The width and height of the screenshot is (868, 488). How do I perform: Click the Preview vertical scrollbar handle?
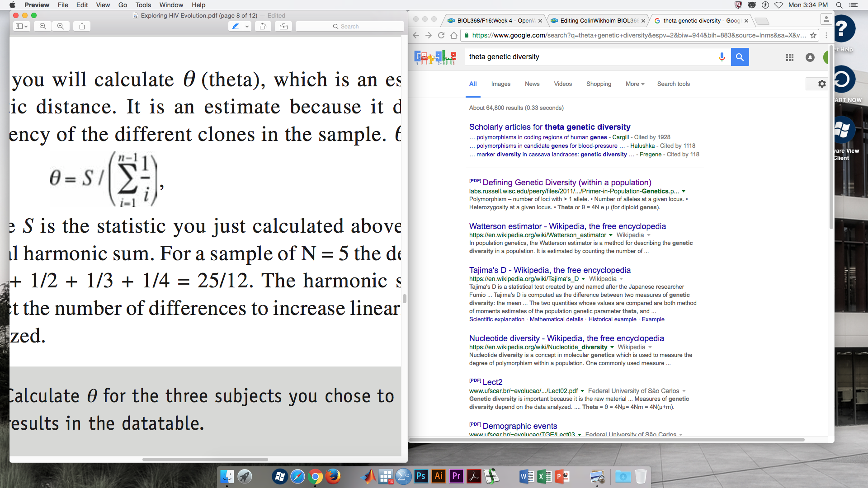click(404, 299)
